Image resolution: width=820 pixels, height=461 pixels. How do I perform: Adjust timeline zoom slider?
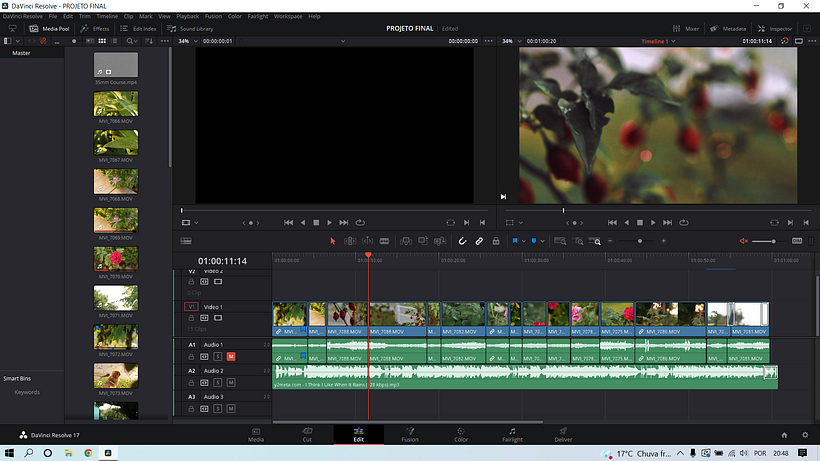pyautogui.click(x=640, y=241)
